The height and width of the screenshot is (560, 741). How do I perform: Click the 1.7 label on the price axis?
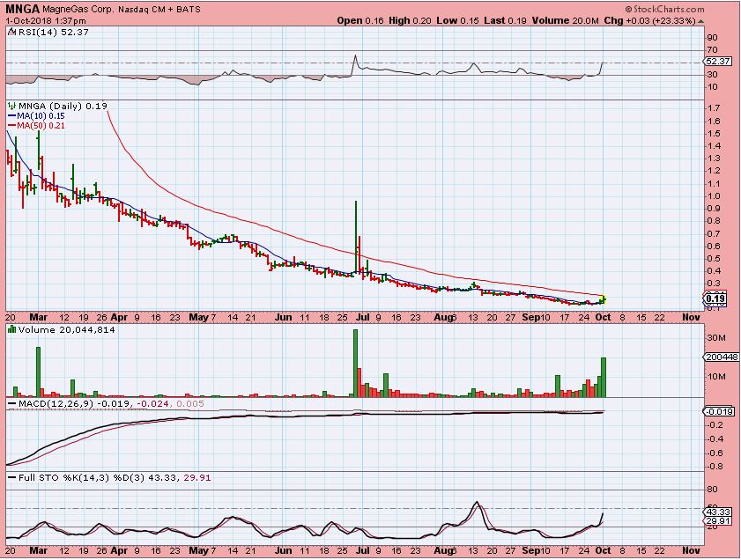pos(714,108)
